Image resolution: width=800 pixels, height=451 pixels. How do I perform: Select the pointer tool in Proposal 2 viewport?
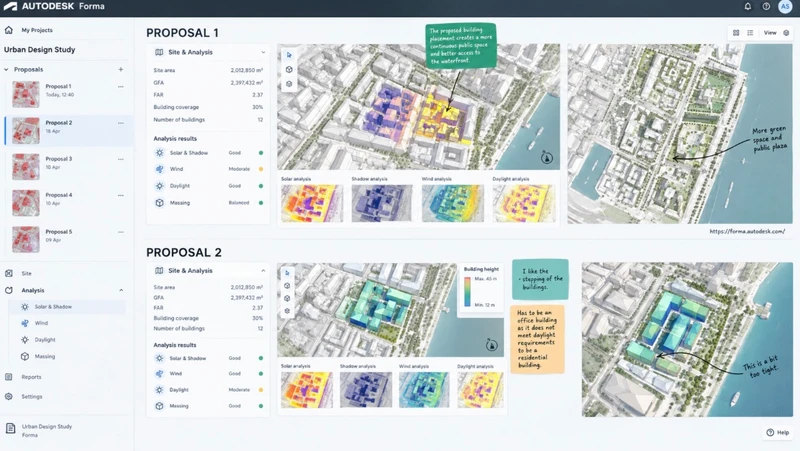[x=287, y=273]
